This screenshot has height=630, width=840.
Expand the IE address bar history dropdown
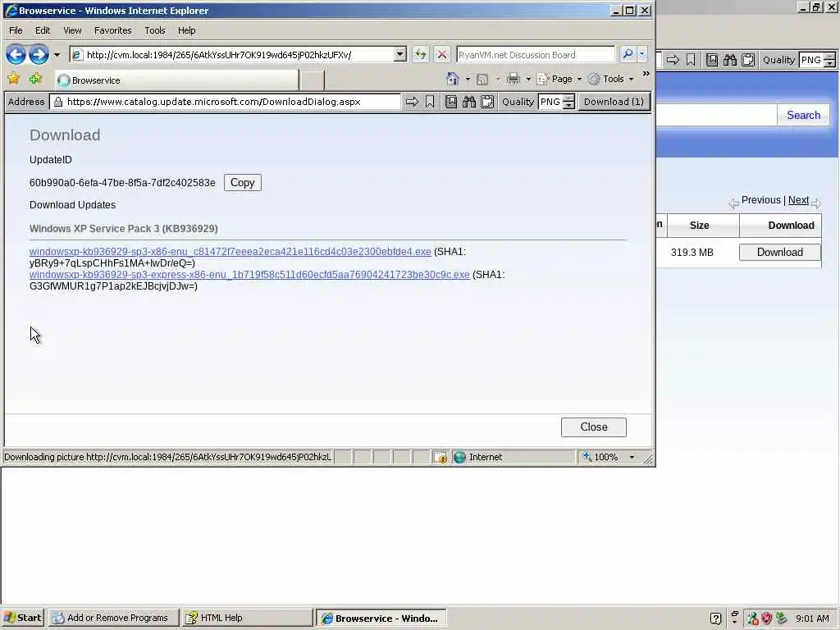point(399,55)
